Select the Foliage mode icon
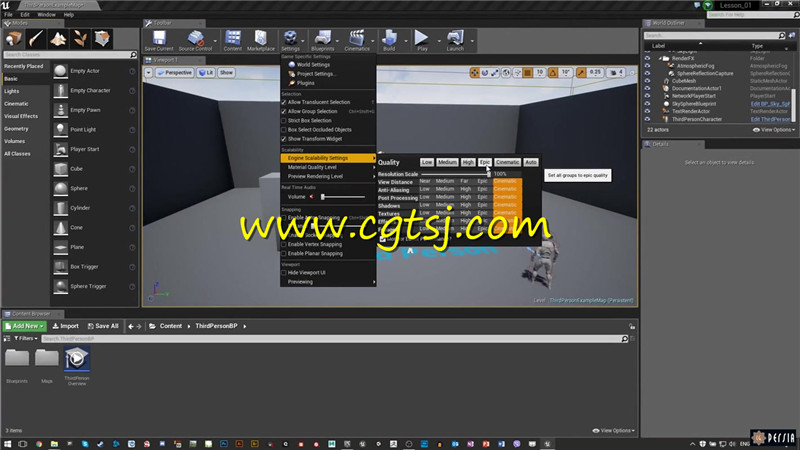The width and height of the screenshot is (800, 450). coord(80,38)
